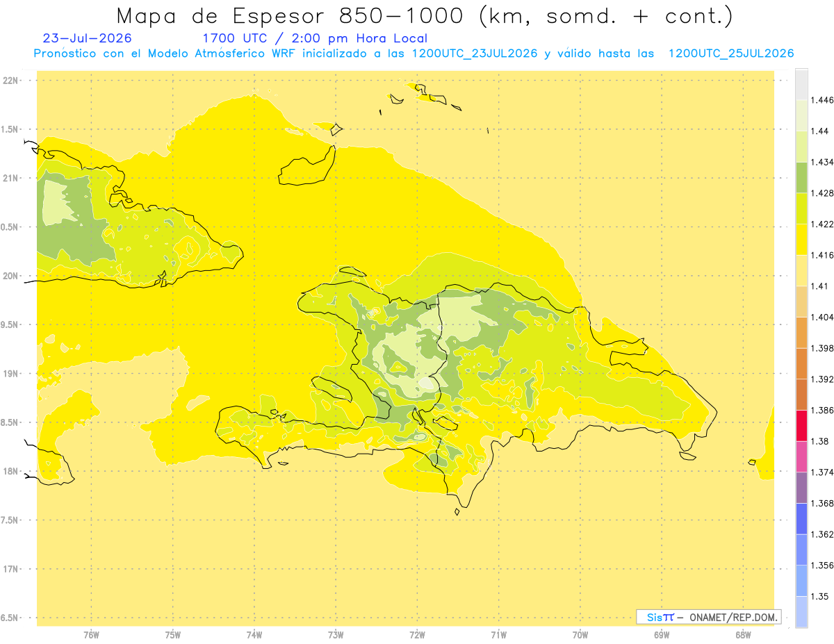Click the "19N" latitude axis label
Viewport: 834px width, 644px height.
[x=10, y=373]
